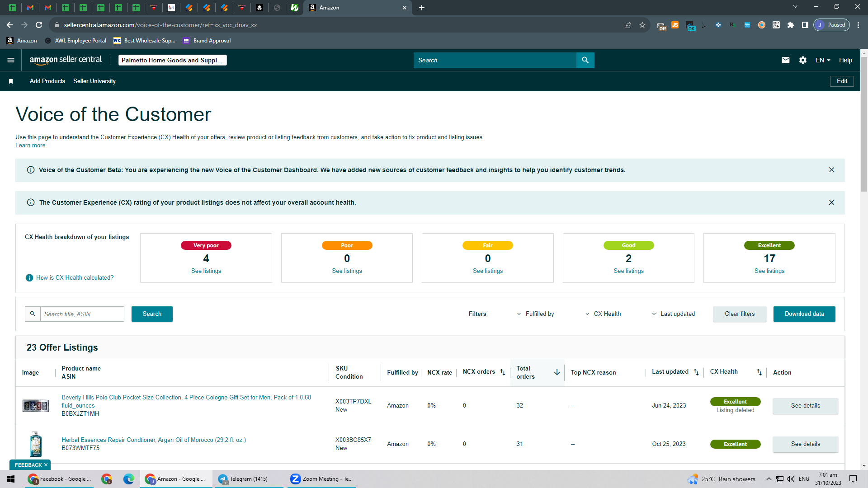Bookmark this page with the star icon

(x=642, y=25)
